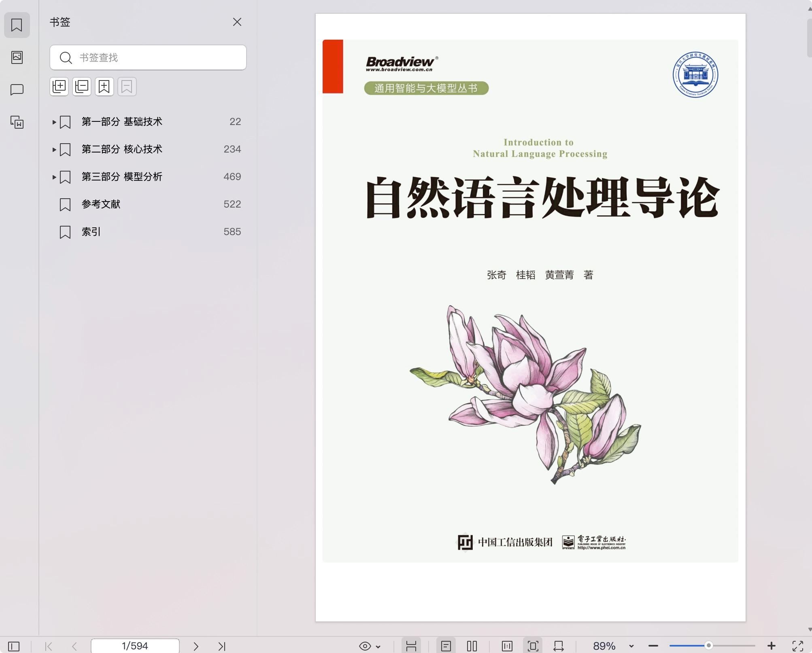
Task: Select two page view
Action: point(472,646)
